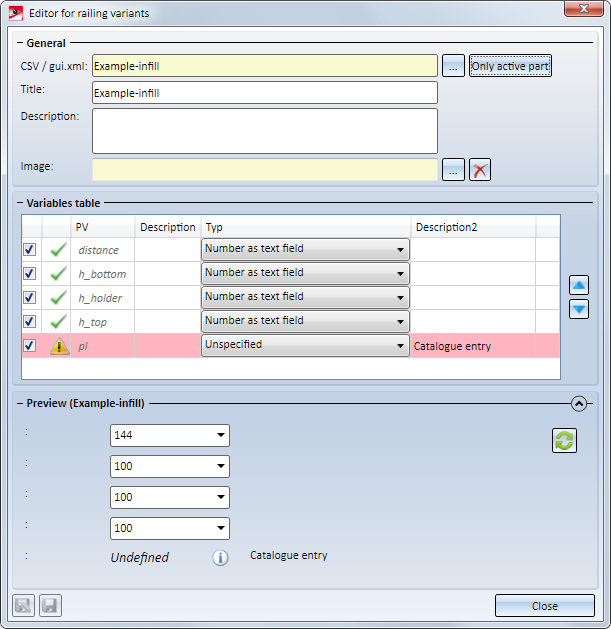
Task: Click the Description text area
Action: [265, 131]
